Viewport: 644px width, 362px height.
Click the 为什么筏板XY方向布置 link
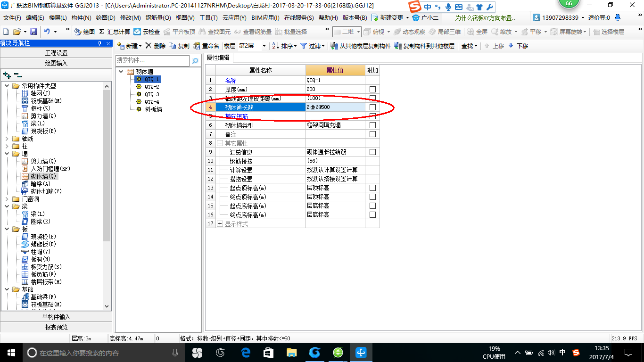tap(485, 18)
